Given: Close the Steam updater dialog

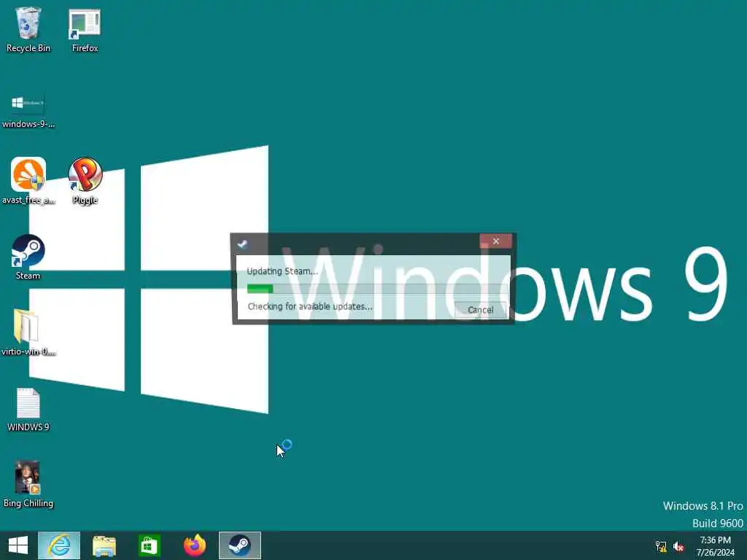Looking at the screenshot, I should click(x=495, y=241).
